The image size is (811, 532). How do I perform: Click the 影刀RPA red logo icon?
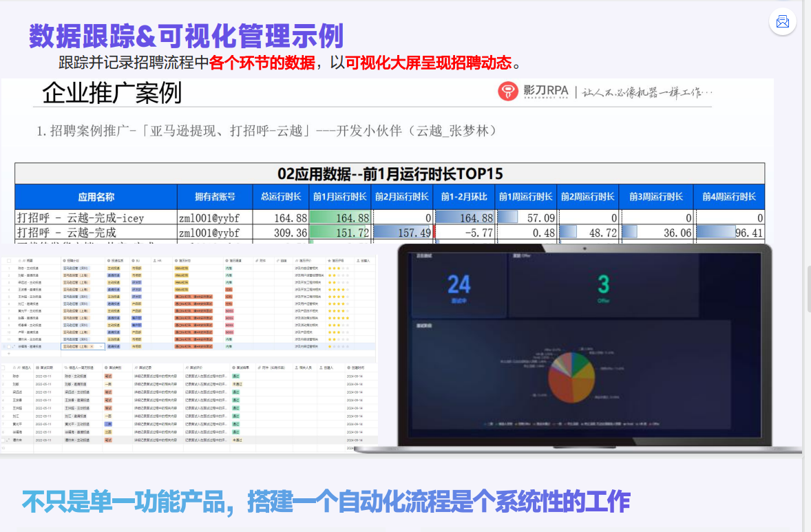pos(507,92)
